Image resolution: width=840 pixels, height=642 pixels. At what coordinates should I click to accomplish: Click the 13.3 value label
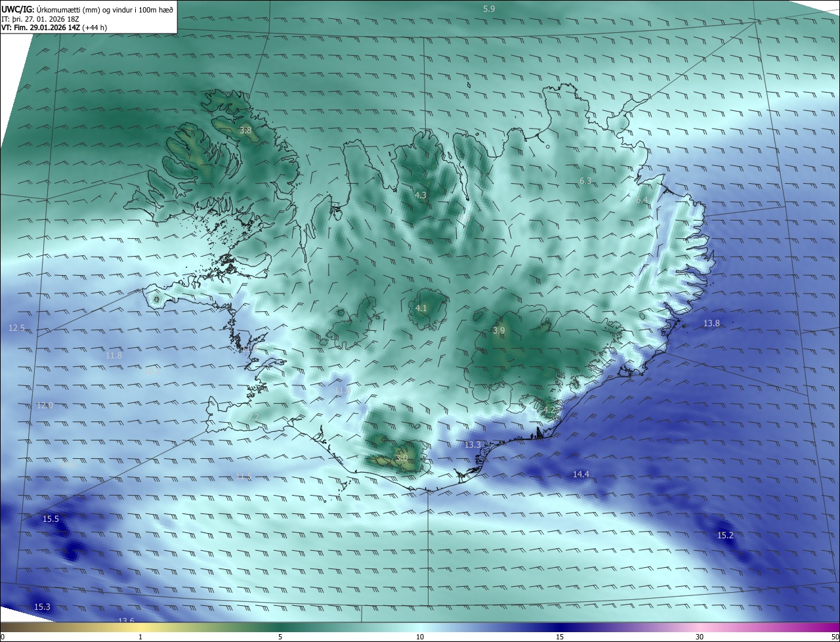472,444
